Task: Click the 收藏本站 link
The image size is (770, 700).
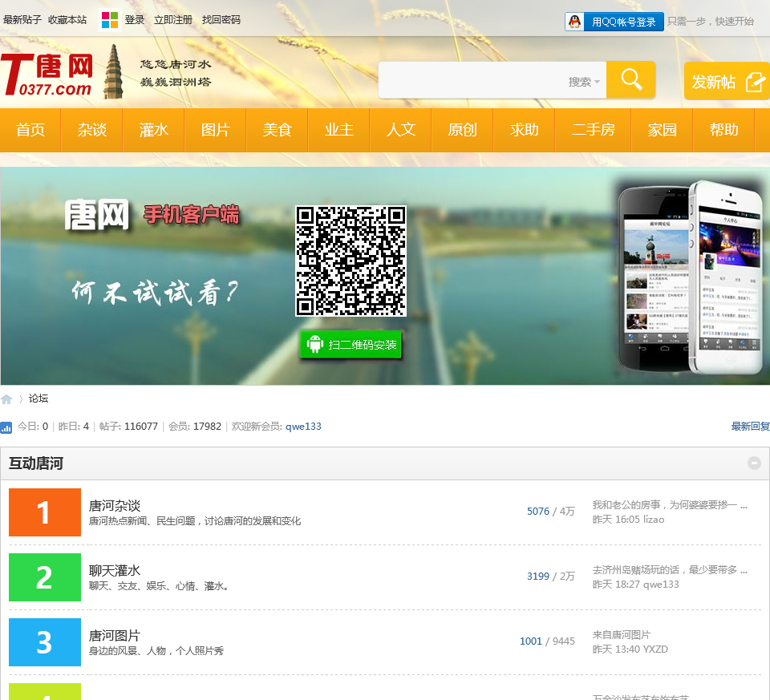Action: 67,20
